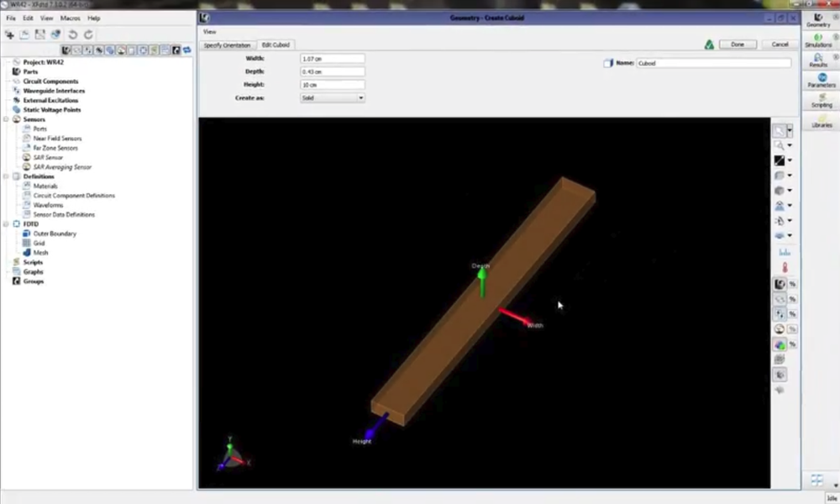Toggle parts visibility in the view toolbar
Image resolution: width=840 pixels, height=504 pixels.
[780, 284]
